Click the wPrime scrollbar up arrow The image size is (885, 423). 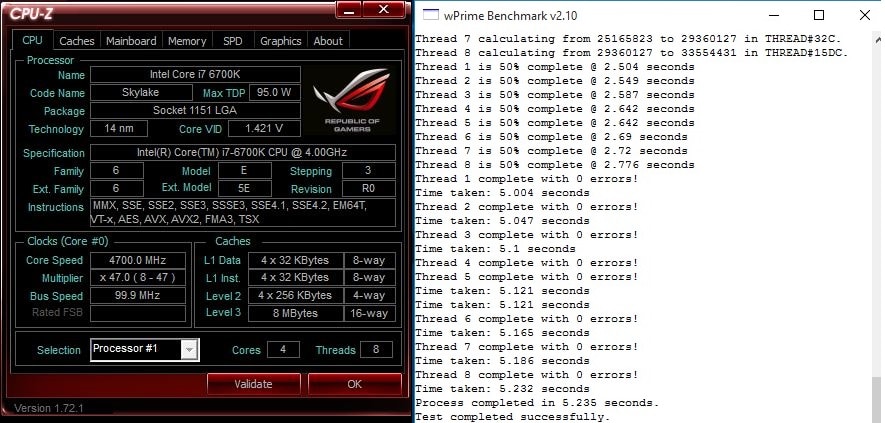pos(878,39)
